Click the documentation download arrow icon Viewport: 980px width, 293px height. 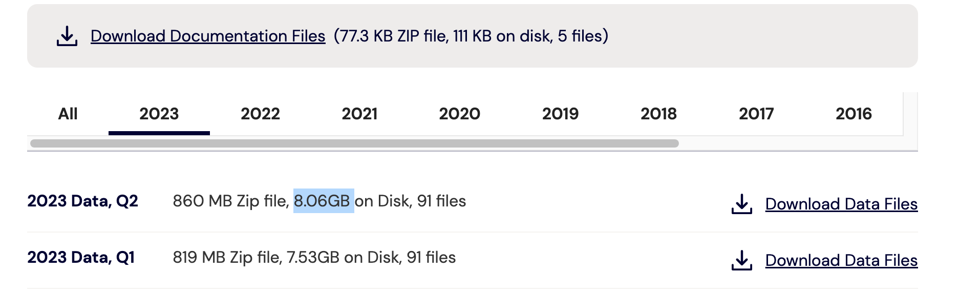click(67, 36)
